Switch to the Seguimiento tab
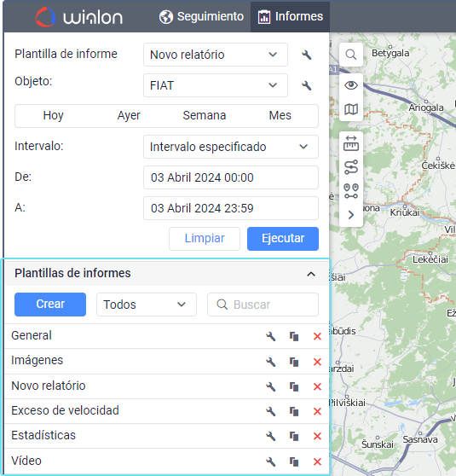Image resolution: width=456 pixels, height=476 pixels. click(201, 16)
